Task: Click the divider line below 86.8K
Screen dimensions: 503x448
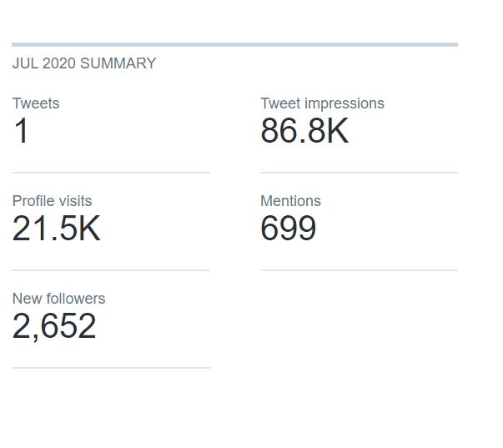Action: [360, 173]
